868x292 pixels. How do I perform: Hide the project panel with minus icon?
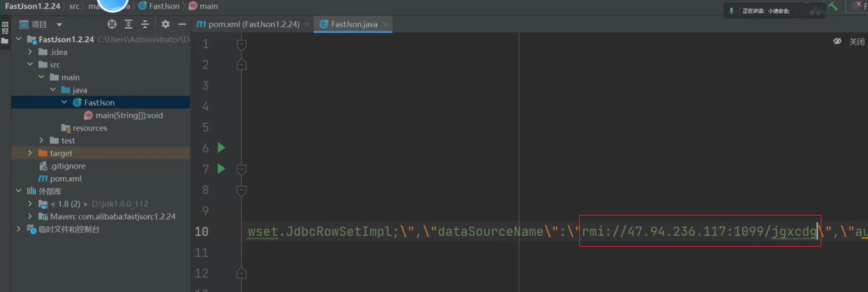point(182,24)
